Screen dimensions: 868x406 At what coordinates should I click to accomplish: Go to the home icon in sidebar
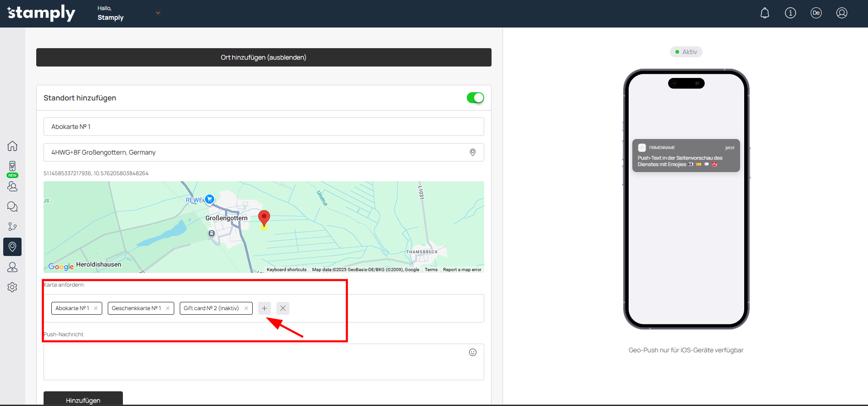(12, 146)
